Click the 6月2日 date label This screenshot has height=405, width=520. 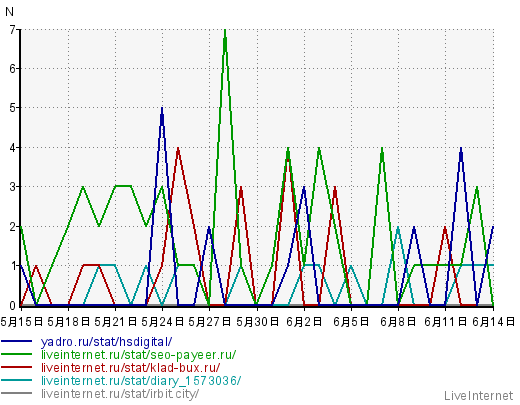304,322
